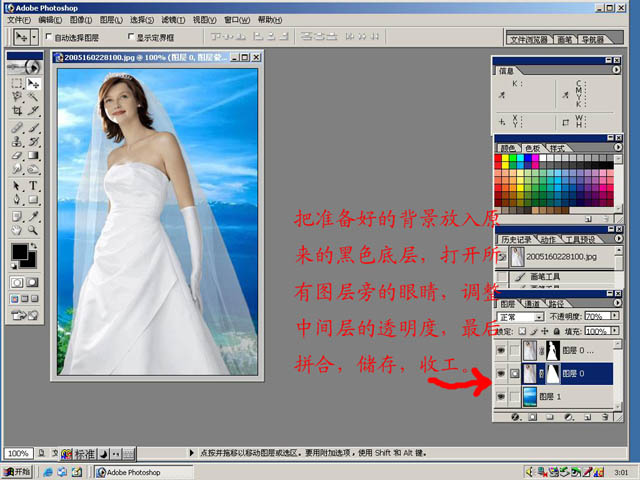Select the Rectangle shape tool
This screenshot has width=640, height=480.
tap(33, 200)
